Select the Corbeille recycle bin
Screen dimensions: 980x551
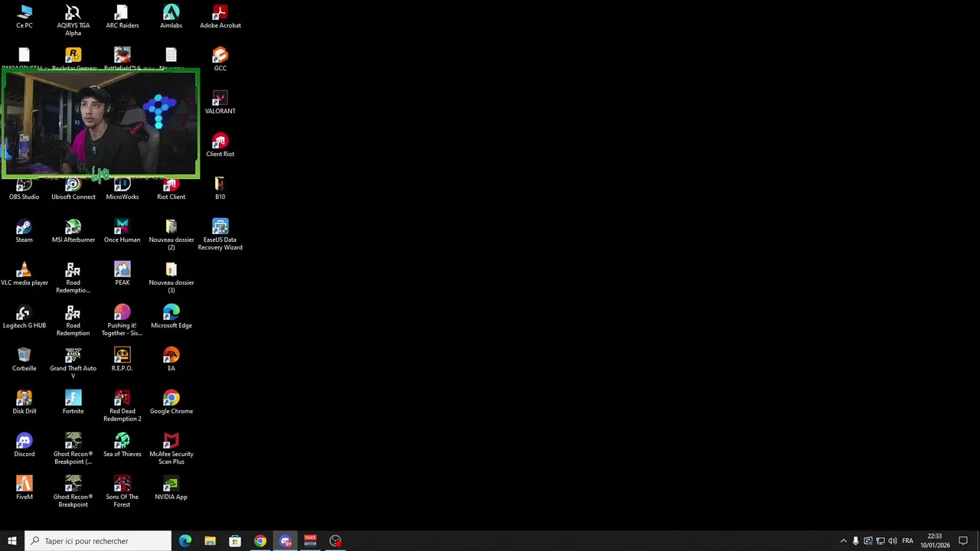pyautogui.click(x=24, y=360)
